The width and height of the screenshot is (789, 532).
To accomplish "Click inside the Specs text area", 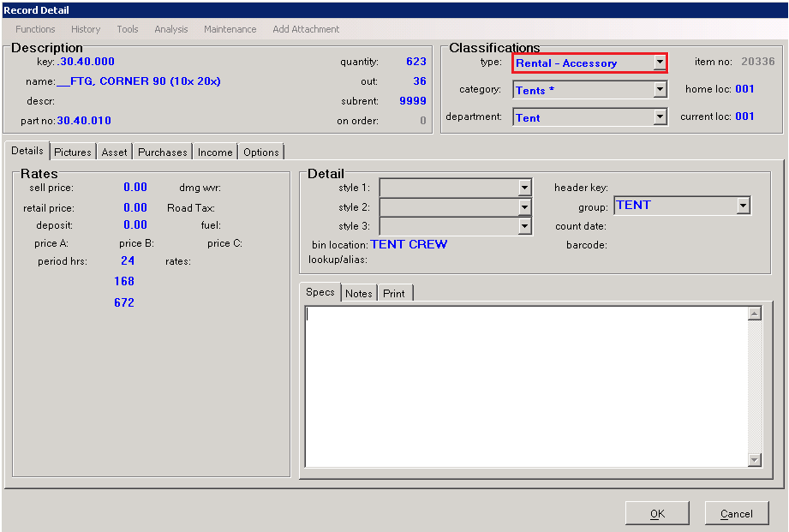I will [524, 386].
